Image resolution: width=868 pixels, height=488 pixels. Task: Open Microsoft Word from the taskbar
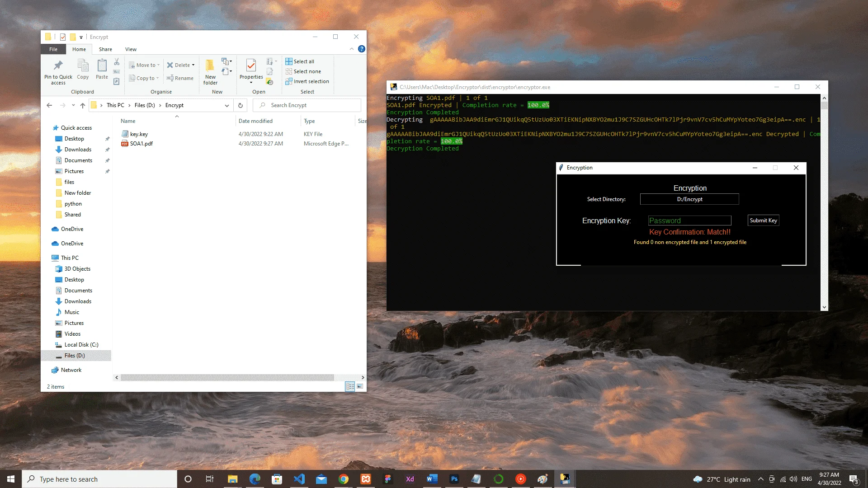coord(432,479)
